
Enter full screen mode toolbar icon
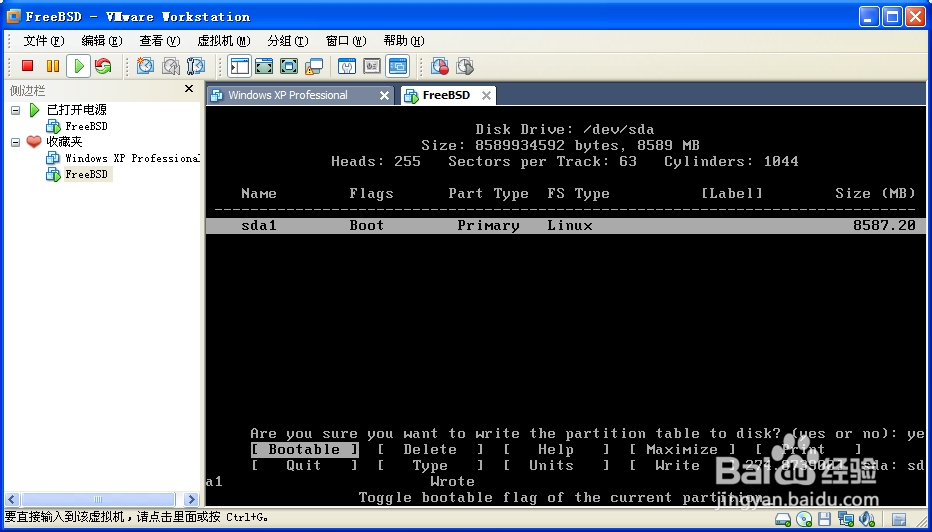coord(289,66)
